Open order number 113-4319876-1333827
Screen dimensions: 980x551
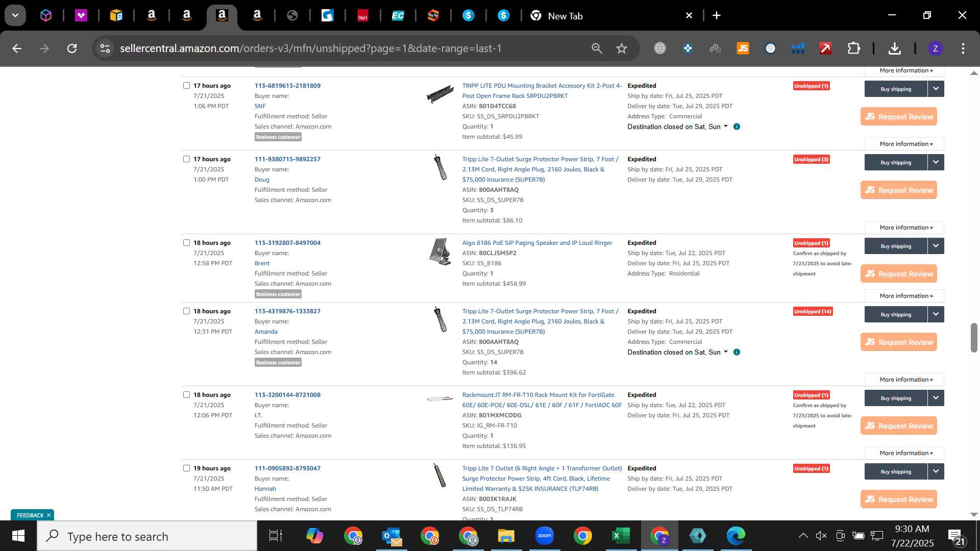[x=287, y=311]
